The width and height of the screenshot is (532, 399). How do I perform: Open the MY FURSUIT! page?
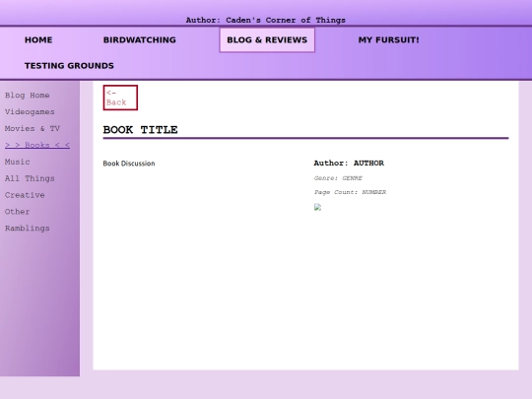click(x=388, y=40)
